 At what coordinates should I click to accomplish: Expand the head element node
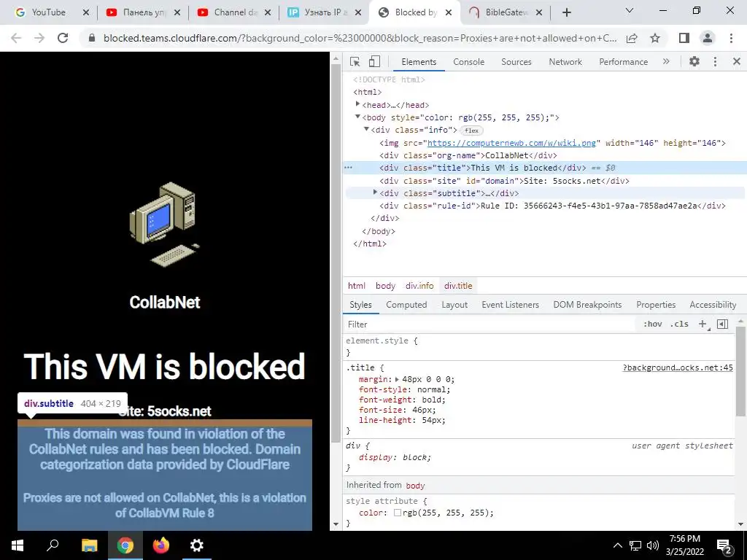pos(357,104)
